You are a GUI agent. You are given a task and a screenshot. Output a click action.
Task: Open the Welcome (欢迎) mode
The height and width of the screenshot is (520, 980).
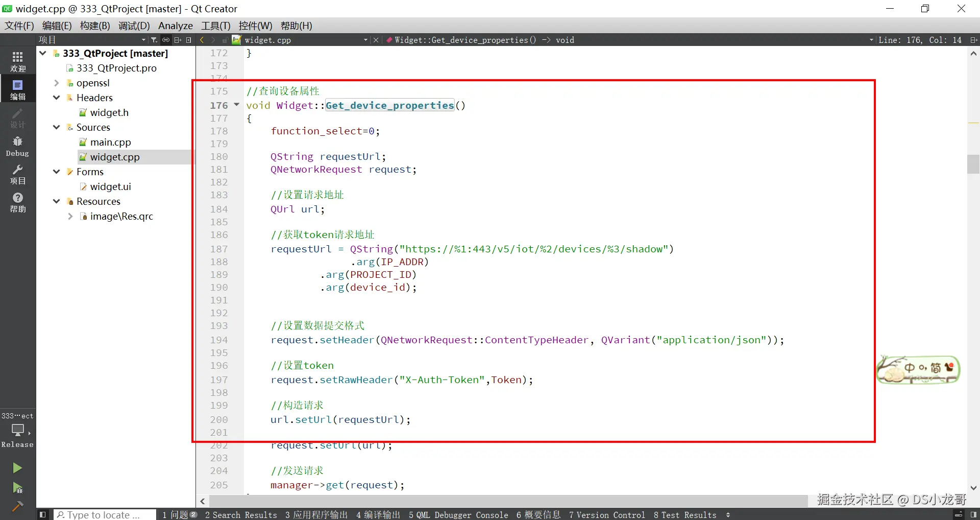18,61
